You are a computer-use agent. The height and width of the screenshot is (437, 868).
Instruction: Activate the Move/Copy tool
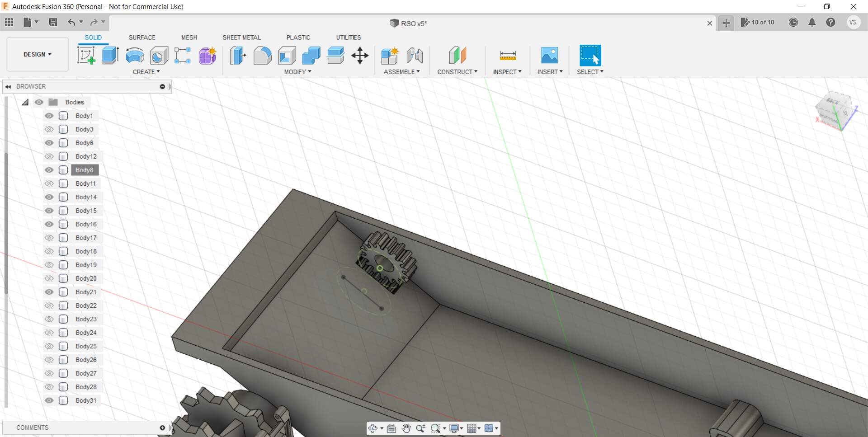tap(360, 56)
